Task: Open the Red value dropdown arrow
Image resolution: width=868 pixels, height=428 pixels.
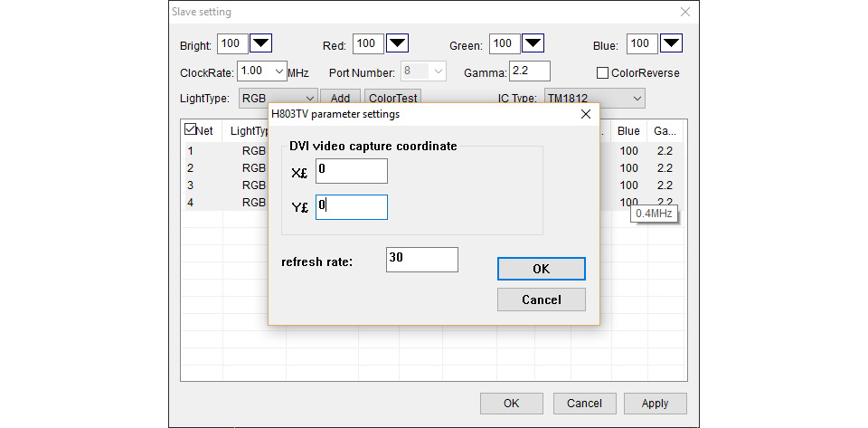Action: [397, 43]
